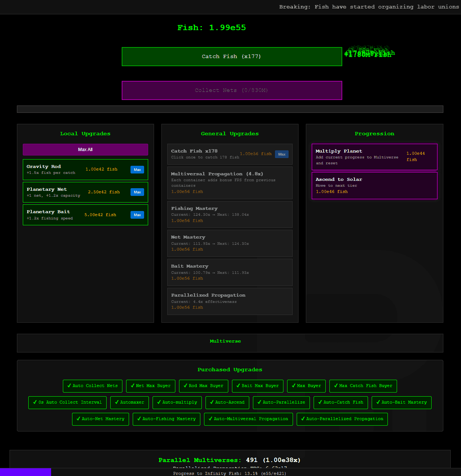
Task: Max out the Gravity Rod upgrade
Action: pos(137,169)
